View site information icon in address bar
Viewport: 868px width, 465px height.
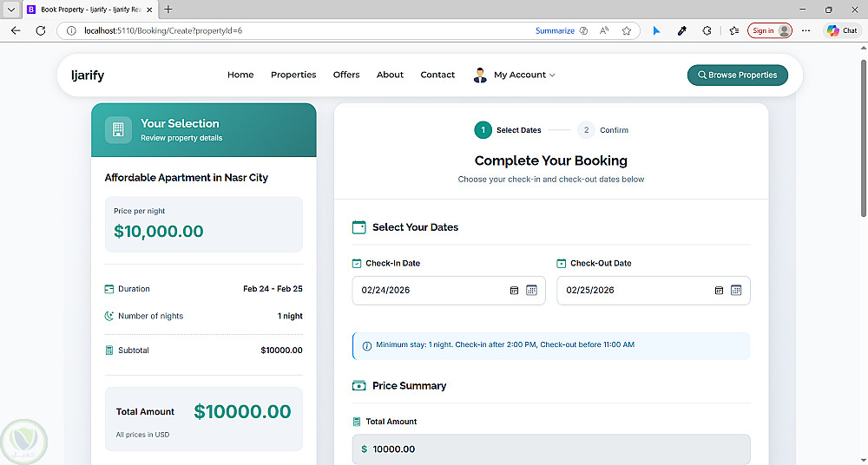pos(71,30)
